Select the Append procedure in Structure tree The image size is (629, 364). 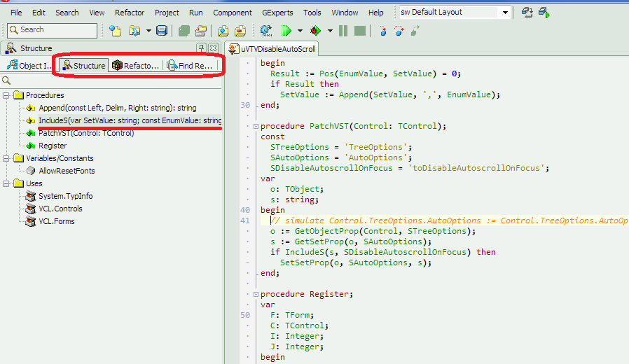click(x=118, y=108)
